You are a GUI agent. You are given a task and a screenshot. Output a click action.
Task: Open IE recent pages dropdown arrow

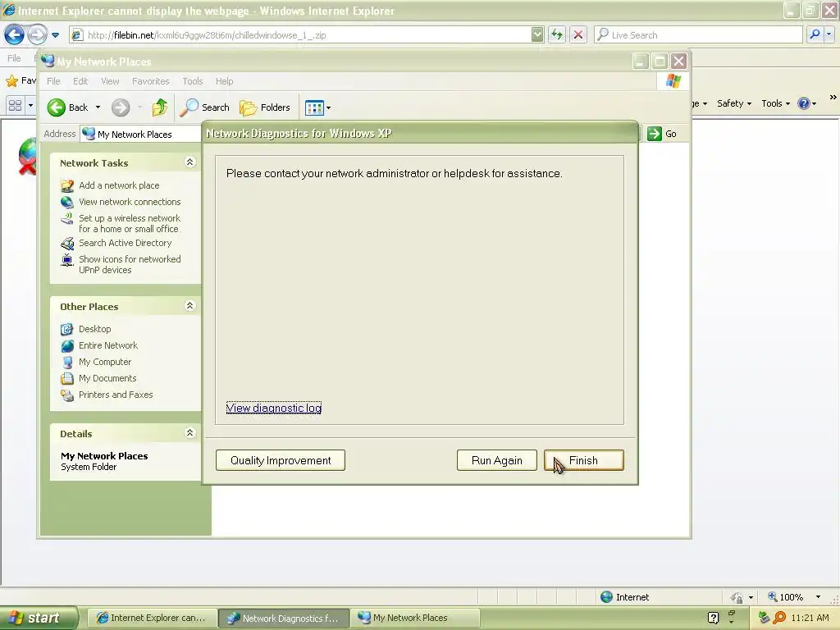coord(55,35)
